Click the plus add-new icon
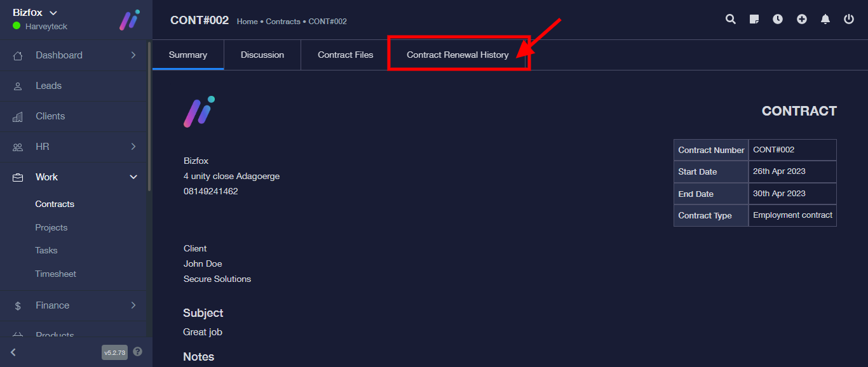868x367 pixels. [x=802, y=20]
